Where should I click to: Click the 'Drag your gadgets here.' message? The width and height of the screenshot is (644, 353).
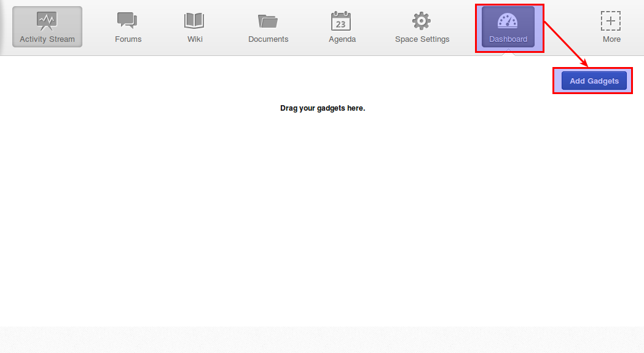click(x=323, y=108)
